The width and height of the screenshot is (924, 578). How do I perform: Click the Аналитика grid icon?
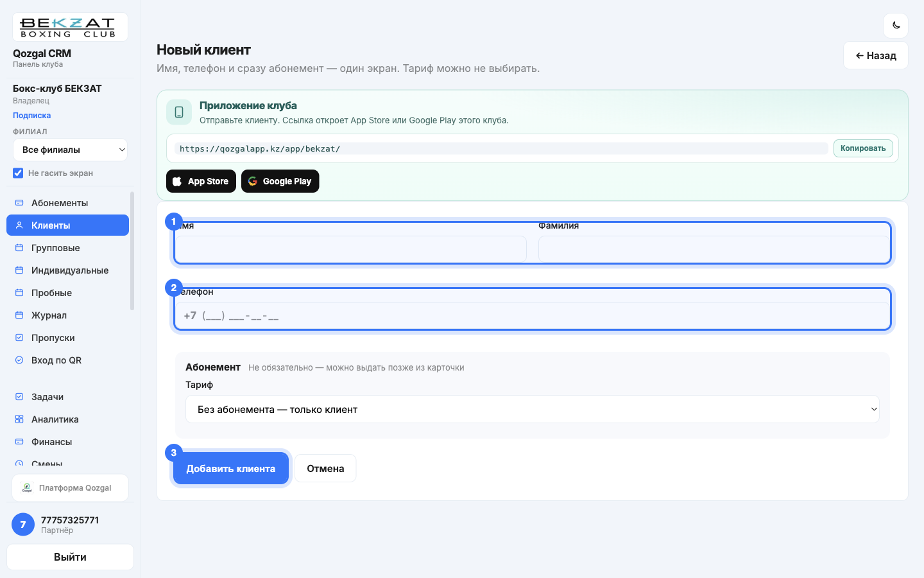(x=19, y=419)
